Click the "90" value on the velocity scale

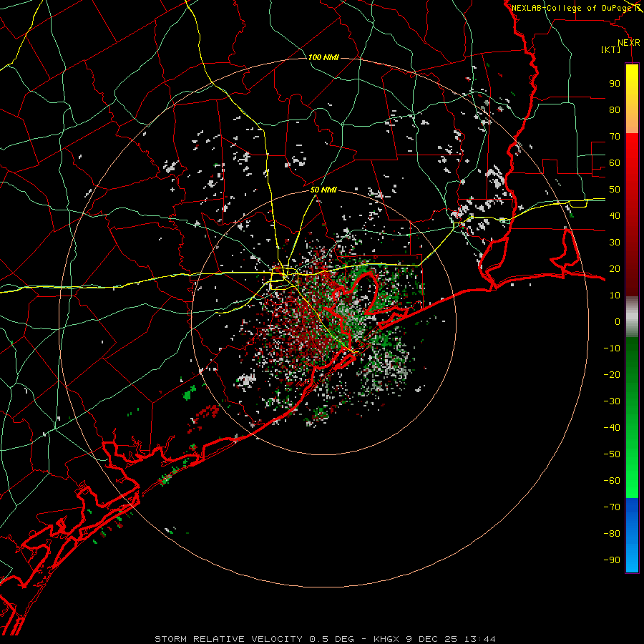pos(615,84)
